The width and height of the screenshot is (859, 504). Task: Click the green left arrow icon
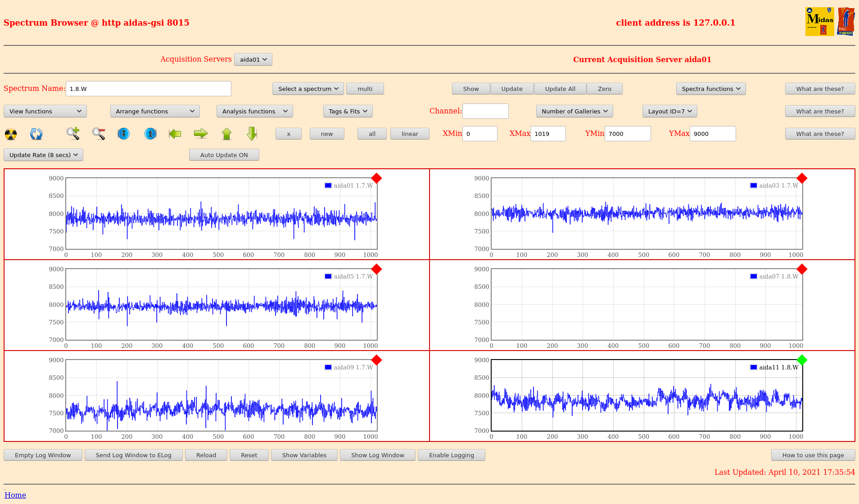175,134
